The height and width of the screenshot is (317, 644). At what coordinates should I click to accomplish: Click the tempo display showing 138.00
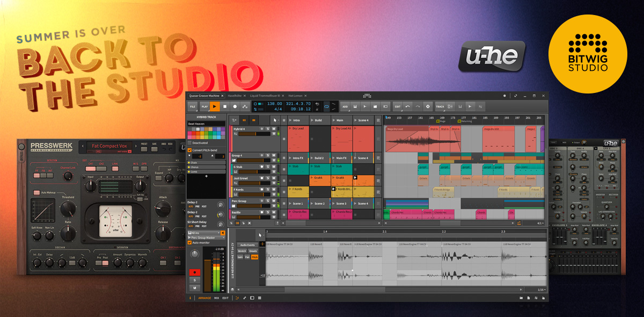[274, 104]
